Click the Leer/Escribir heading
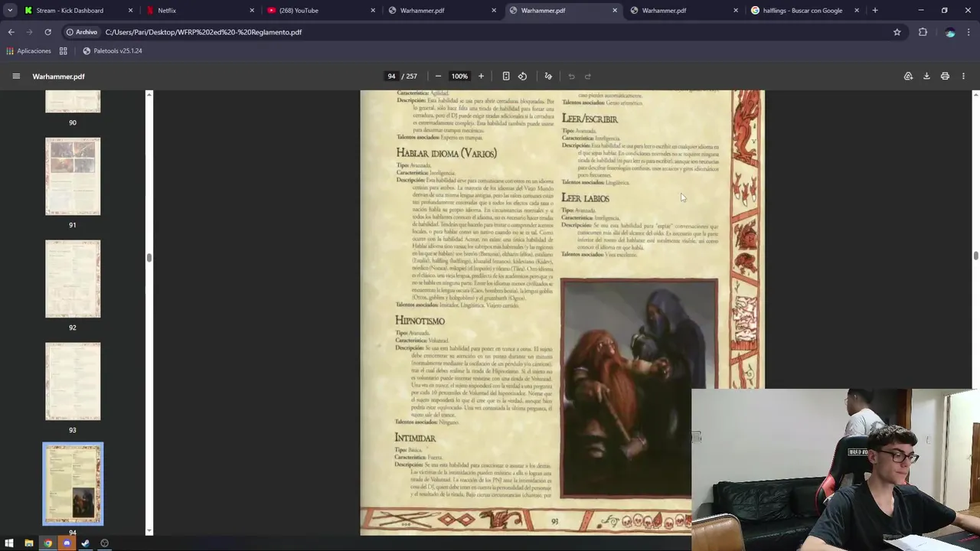 pos(590,119)
